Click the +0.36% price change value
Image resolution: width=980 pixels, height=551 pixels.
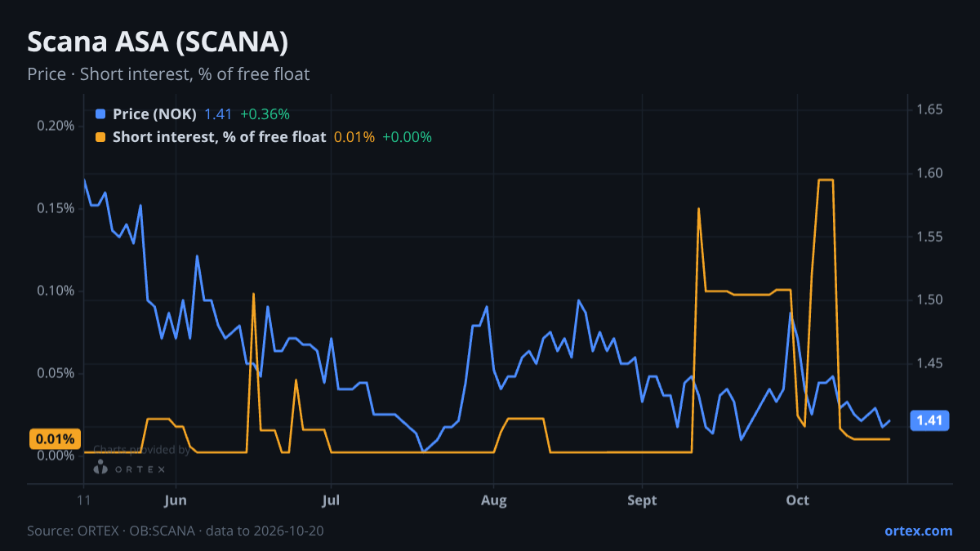265,114
